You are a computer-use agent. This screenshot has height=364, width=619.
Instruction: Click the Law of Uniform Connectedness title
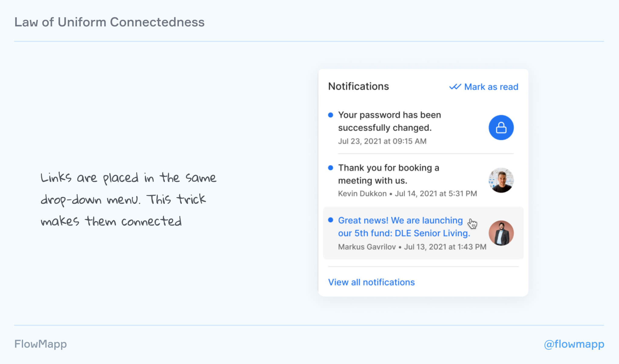(x=109, y=22)
